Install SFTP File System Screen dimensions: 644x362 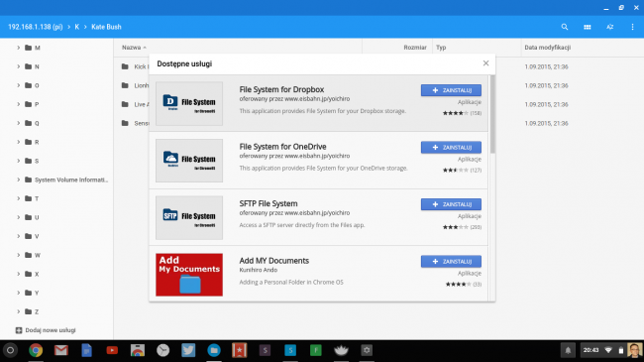tap(451, 204)
